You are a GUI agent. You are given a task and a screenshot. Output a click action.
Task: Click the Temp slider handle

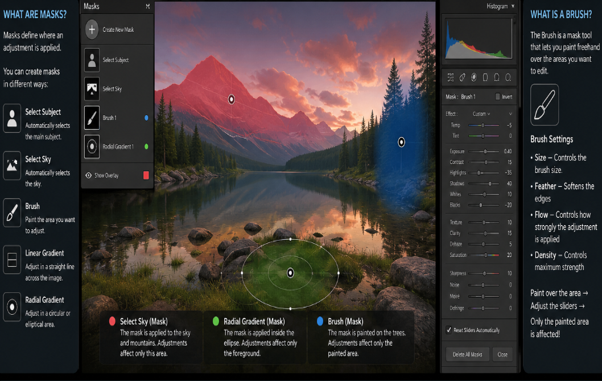(483, 125)
